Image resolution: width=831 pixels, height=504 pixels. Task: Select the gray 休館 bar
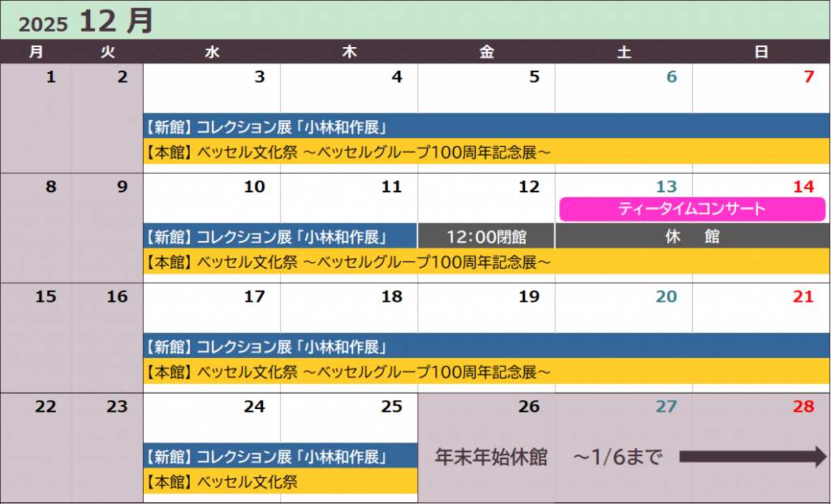[x=692, y=237]
